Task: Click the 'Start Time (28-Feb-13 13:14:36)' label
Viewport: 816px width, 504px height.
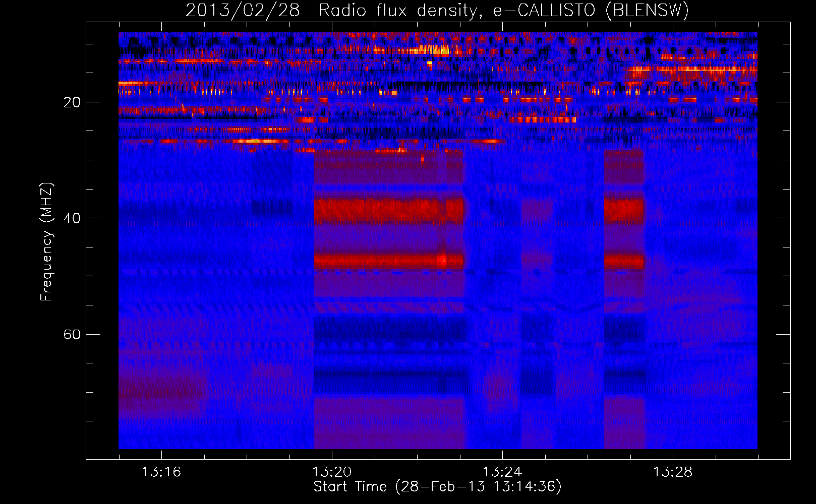Action: tap(437, 487)
